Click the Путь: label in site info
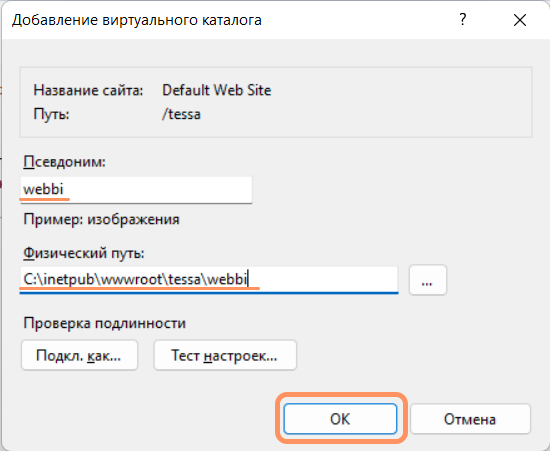Image resolution: width=550 pixels, height=451 pixels. coord(52,114)
